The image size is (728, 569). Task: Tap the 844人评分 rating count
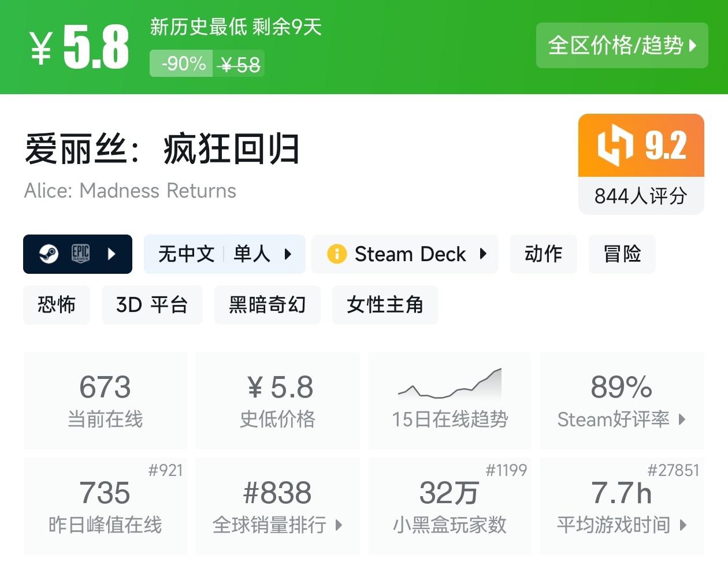641,196
